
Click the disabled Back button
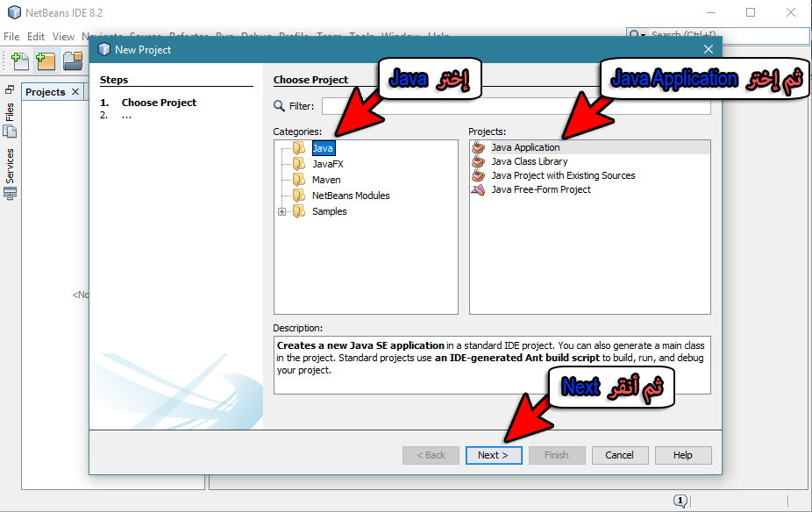[431, 455]
